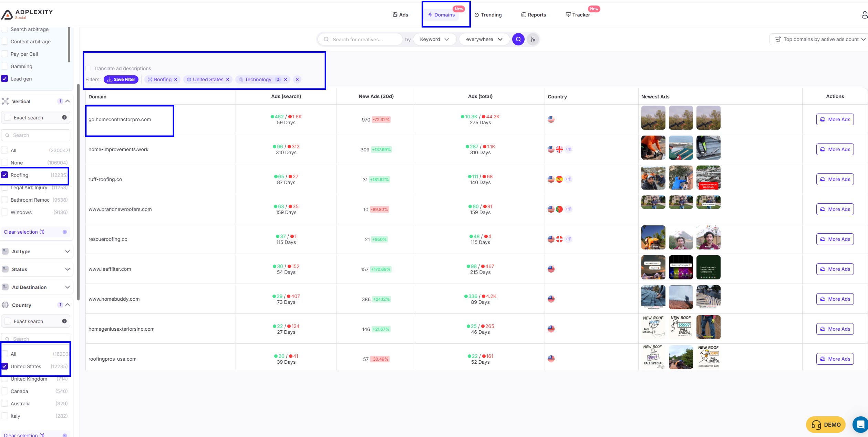Open the Reports tab
The width and height of the screenshot is (868, 437).
[x=534, y=15]
